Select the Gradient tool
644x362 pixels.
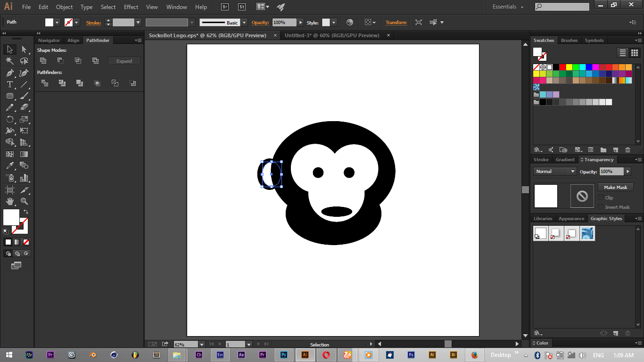(24, 154)
